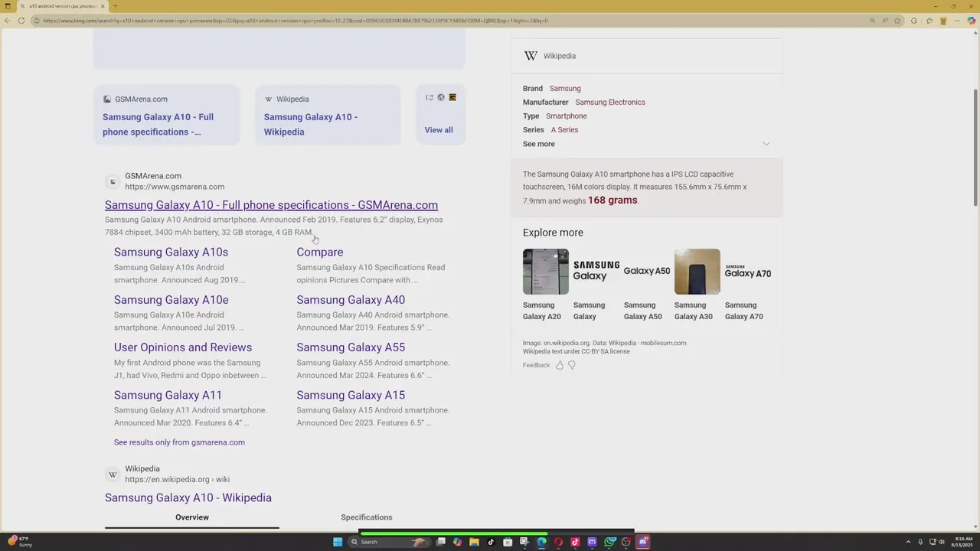This screenshot has height=551, width=980.
Task: Open Samsung Galaxy A10e sublink
Action: [x=171, y=300]
